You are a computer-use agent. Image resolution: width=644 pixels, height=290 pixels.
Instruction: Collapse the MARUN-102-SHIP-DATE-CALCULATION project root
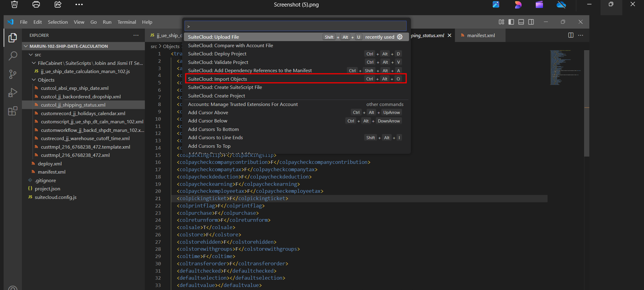(26, 46)
